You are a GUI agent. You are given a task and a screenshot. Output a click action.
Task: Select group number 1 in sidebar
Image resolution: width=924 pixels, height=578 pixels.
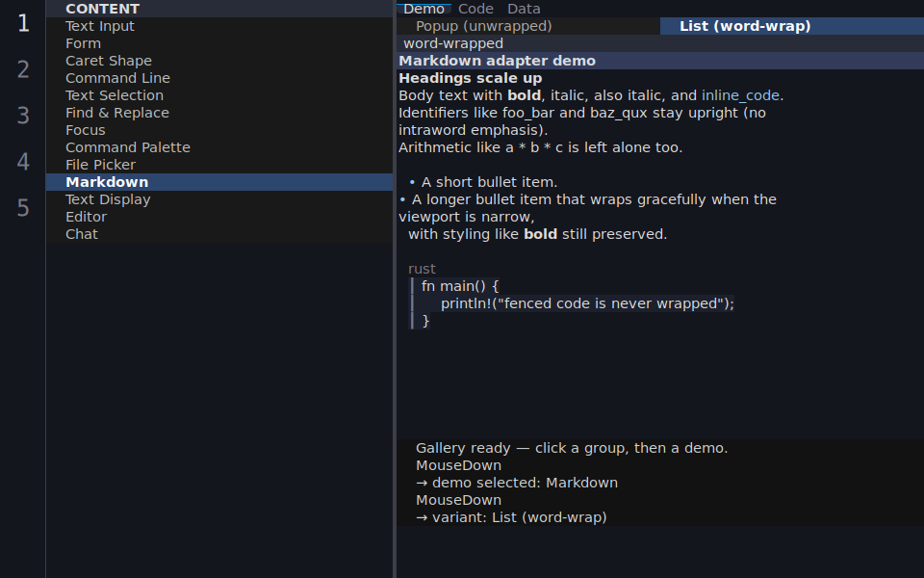tap(23, 23)
